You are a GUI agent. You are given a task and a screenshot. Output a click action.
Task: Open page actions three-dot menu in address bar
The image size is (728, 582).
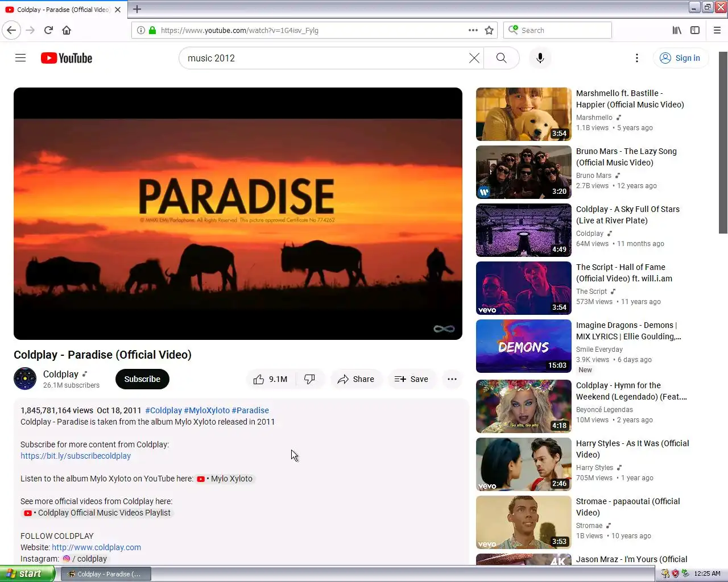click(x=473, y=30)
